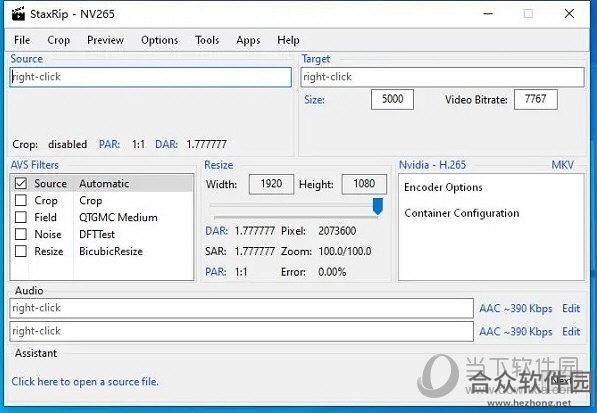Select the BicubicResize filter entry
Viewport: 597px width, 413px height.
(111, 251)
